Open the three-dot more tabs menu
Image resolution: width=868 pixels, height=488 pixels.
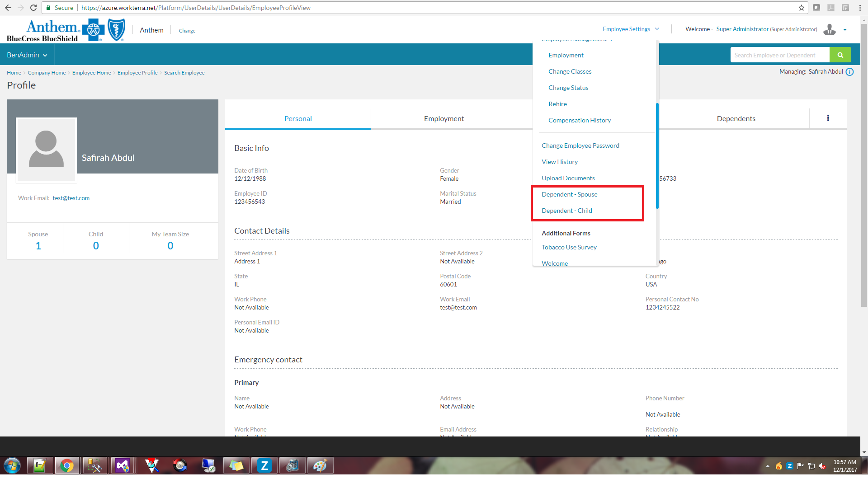pos(828,118)
